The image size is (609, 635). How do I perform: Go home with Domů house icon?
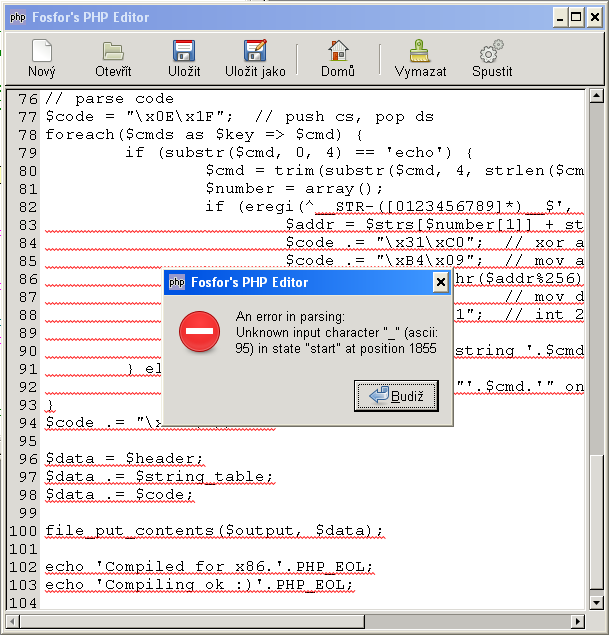click(x=338, y=51)
